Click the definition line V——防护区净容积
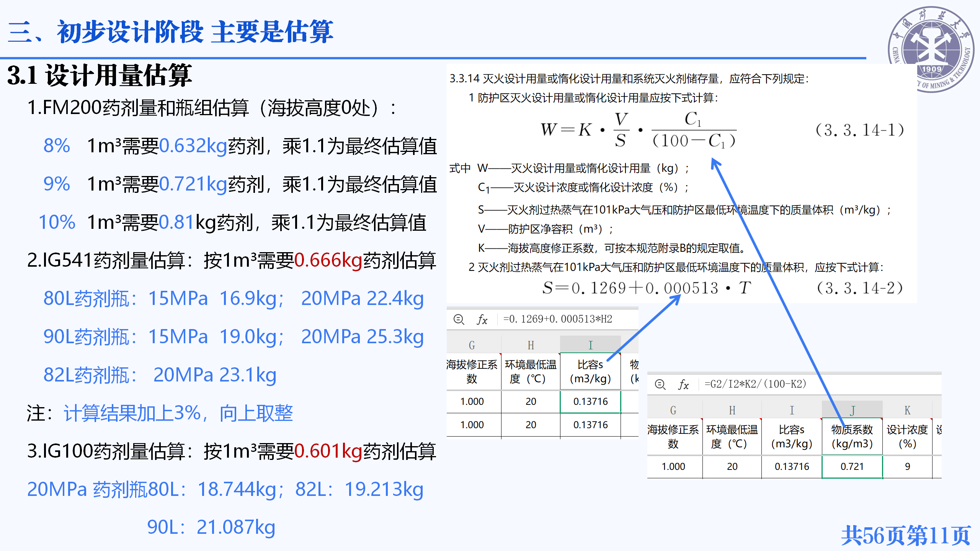The width and height of the screenshot is (980, 551). (546, 229)
